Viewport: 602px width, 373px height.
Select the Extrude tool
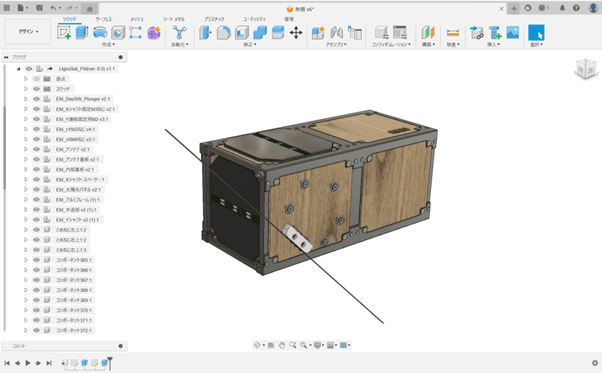click(x=82, y=33)
